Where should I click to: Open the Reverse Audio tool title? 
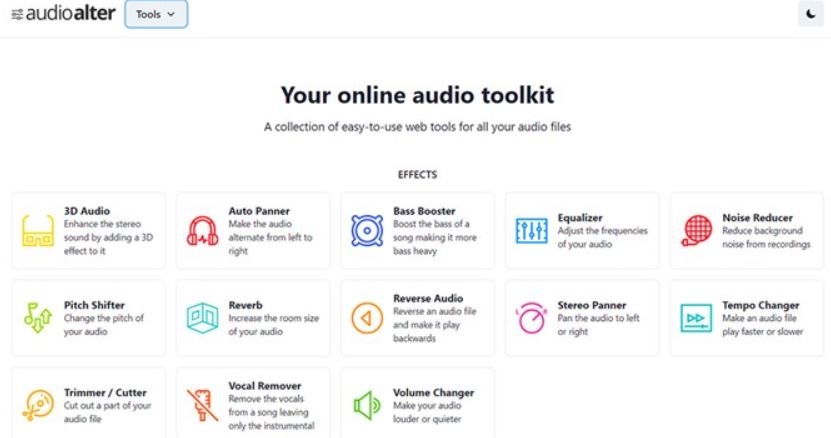(428, 298)
